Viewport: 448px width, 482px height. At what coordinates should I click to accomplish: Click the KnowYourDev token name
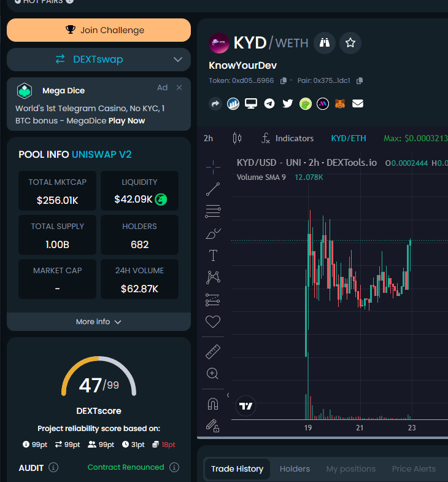click(243, 66)
